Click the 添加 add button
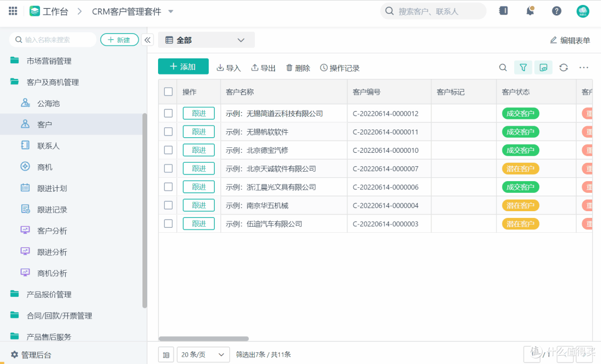Screen dimensions: 601x364 tap(183, 67)
